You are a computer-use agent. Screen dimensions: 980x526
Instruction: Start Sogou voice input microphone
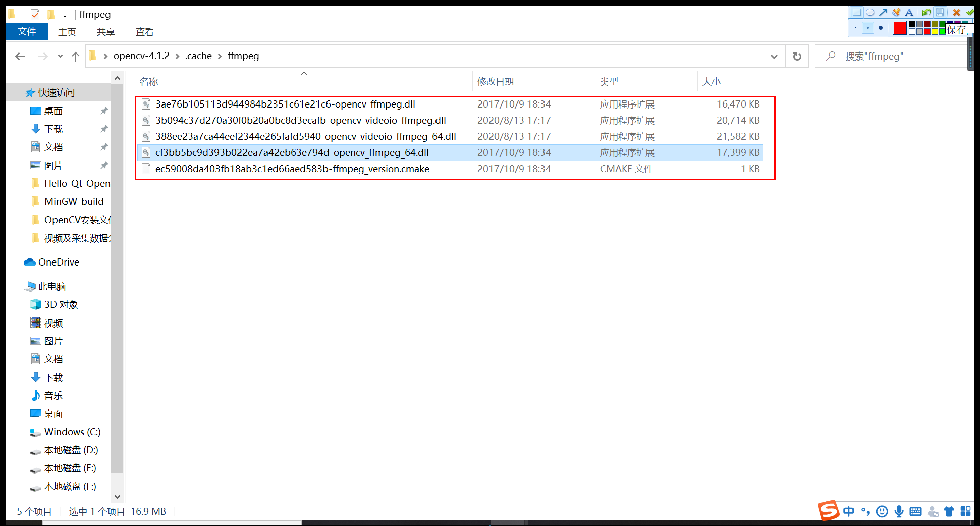[x=899, y=511]
